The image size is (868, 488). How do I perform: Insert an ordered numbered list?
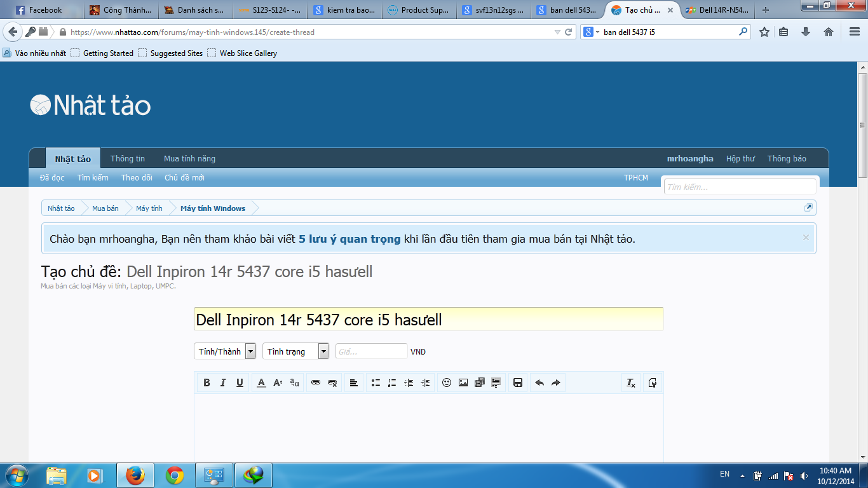(392, 383)
